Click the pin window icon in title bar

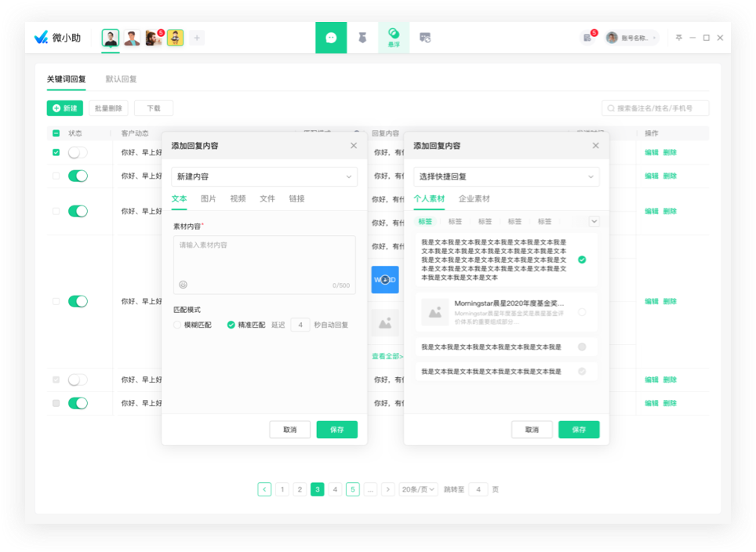[x=679, y=38]
